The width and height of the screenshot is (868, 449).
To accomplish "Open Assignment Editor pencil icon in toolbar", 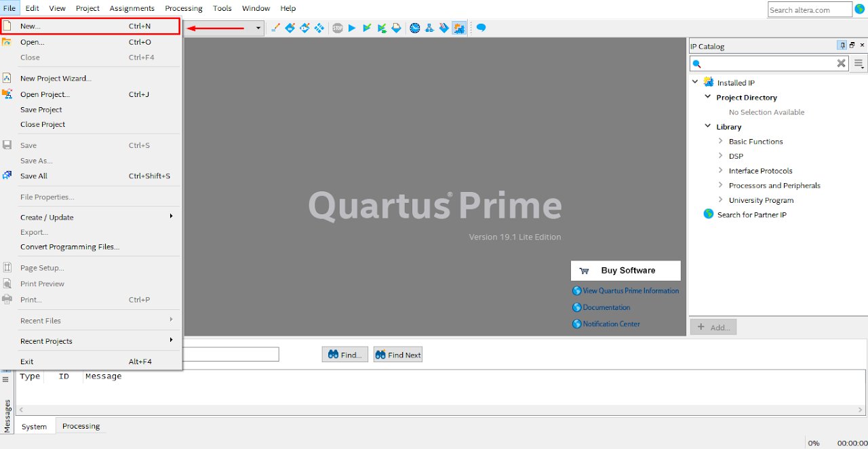I will [275, 28].
